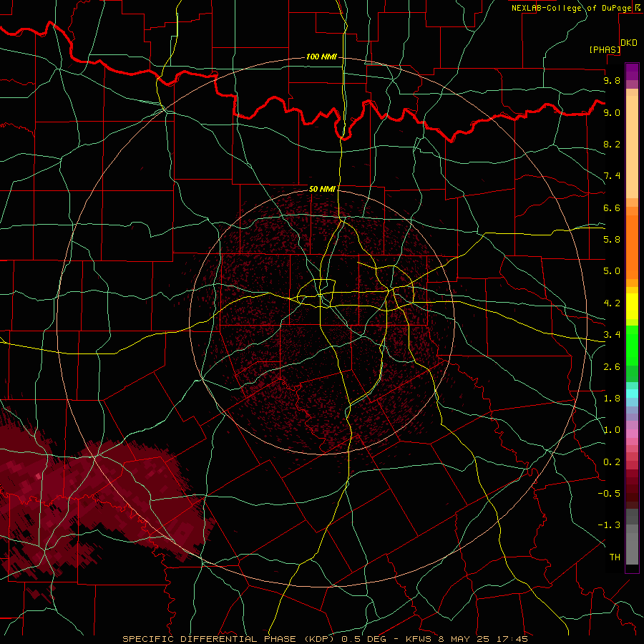Pick the purple color at the top of the scale
This screenshot has width=644, height=644.
pyautogui.click(x=632, y=72)
